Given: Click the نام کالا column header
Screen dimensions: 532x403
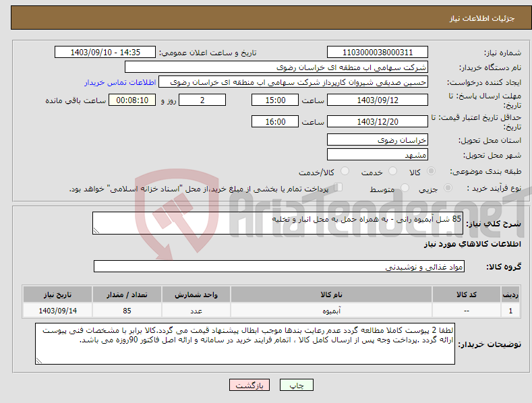Looking at the screenshot, I should pyautogui.click(x=331, y=294).
